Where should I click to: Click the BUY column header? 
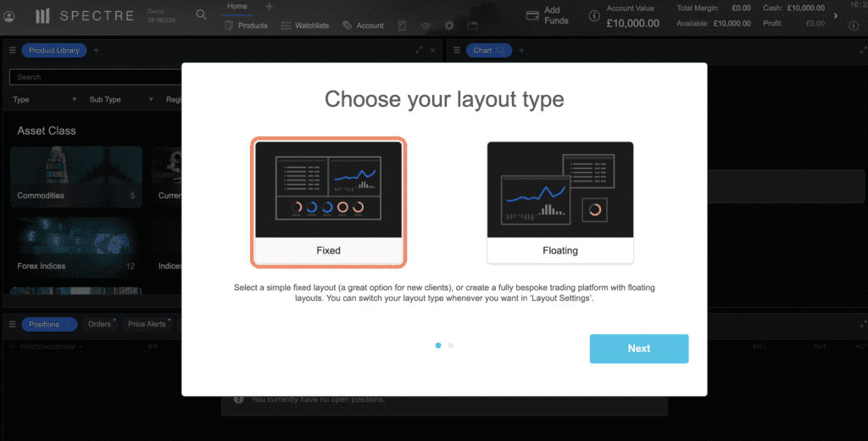pos(820,346)
